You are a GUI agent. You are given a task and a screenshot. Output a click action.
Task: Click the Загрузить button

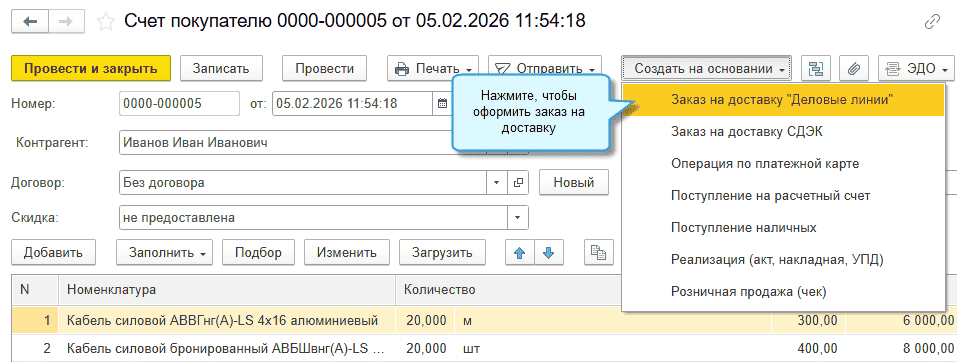click(x=442, y=253)
